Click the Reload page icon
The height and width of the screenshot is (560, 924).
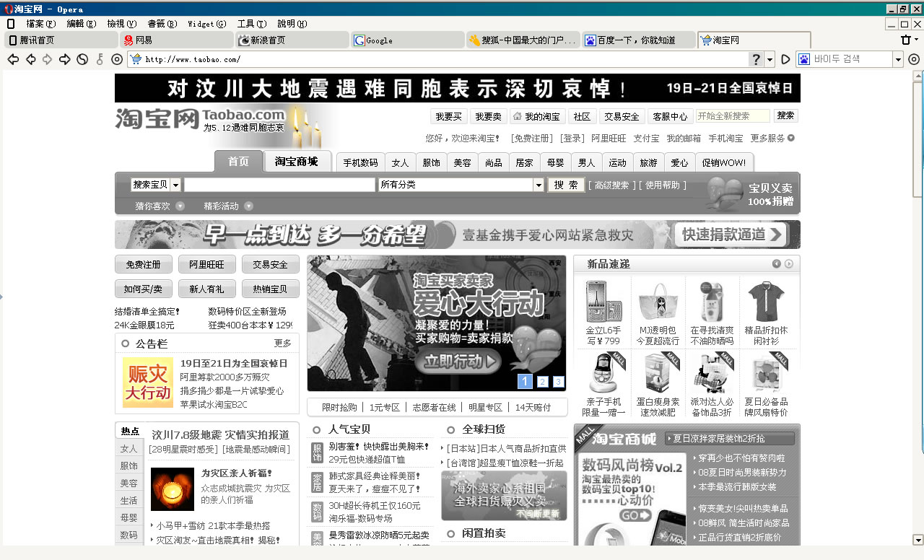[82, 59]
